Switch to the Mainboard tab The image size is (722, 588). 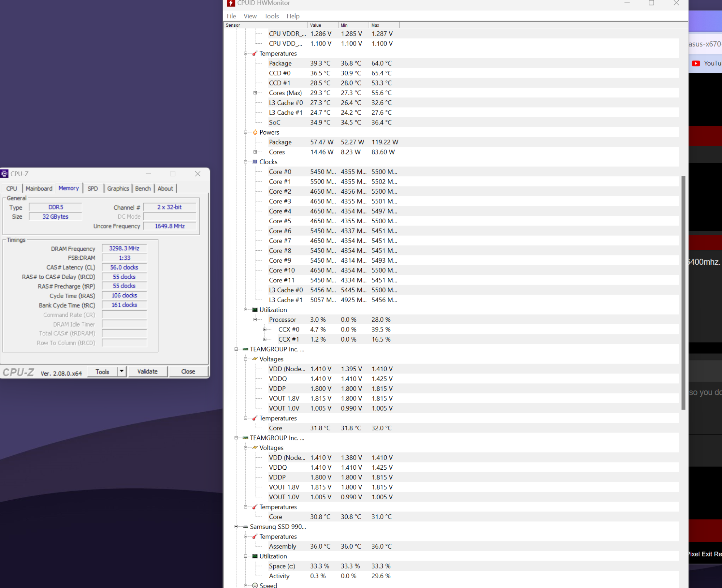pyautogui.click(x=39, y=189)
